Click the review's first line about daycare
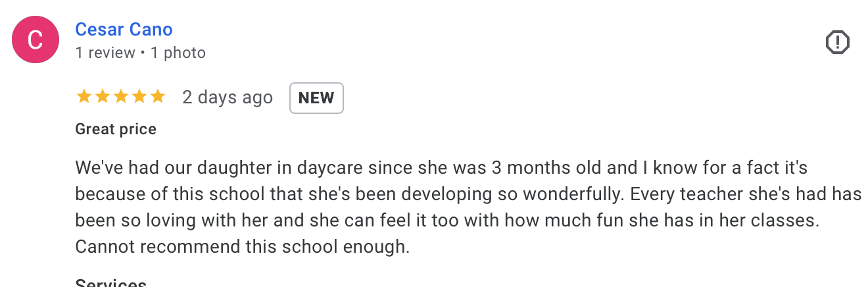Image resolution: width=868 pixels, height=287 pixels. click(441, 167)
